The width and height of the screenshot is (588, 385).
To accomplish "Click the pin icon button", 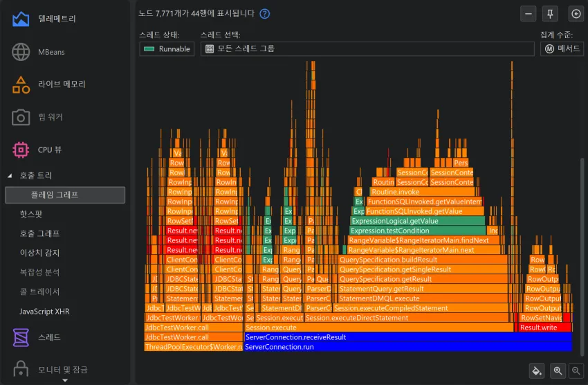I will 550,14.
